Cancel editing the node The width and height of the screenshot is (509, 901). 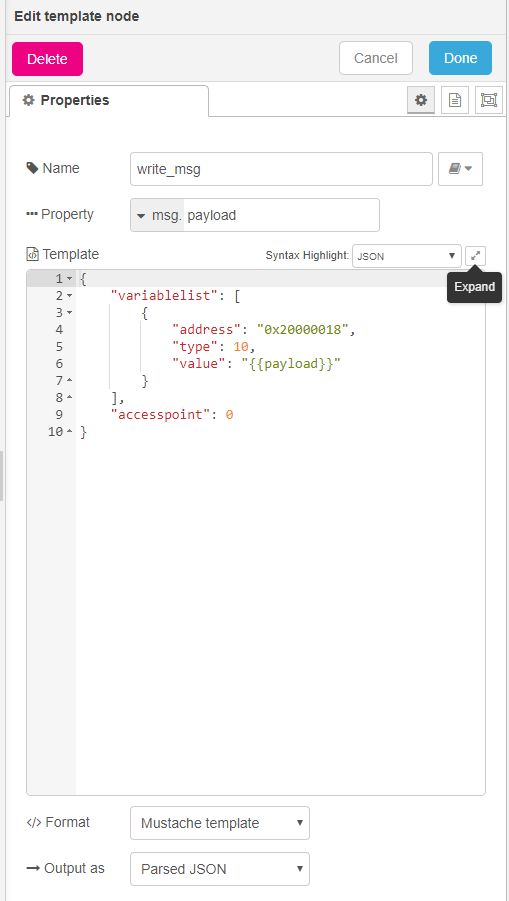[x=376, y=58]
